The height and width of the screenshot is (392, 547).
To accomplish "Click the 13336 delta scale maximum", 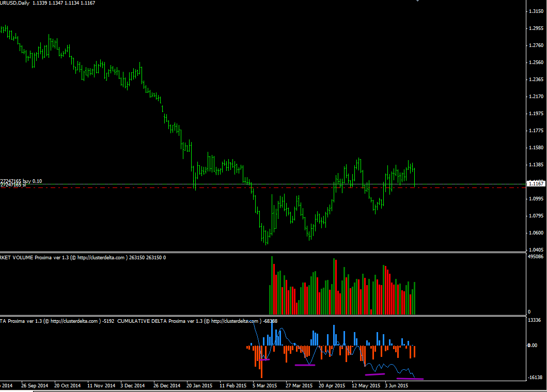I will tap(535, 320).
